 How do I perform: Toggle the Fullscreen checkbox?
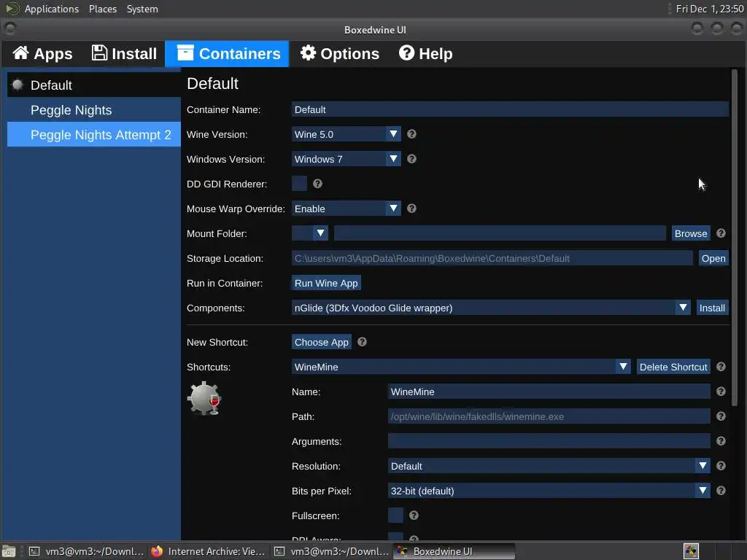[x=395, y=516]
